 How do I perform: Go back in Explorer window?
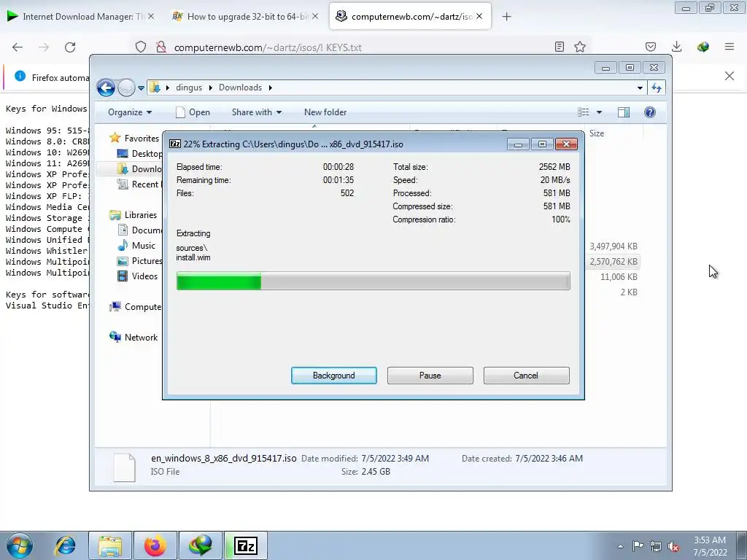(106, 87)
